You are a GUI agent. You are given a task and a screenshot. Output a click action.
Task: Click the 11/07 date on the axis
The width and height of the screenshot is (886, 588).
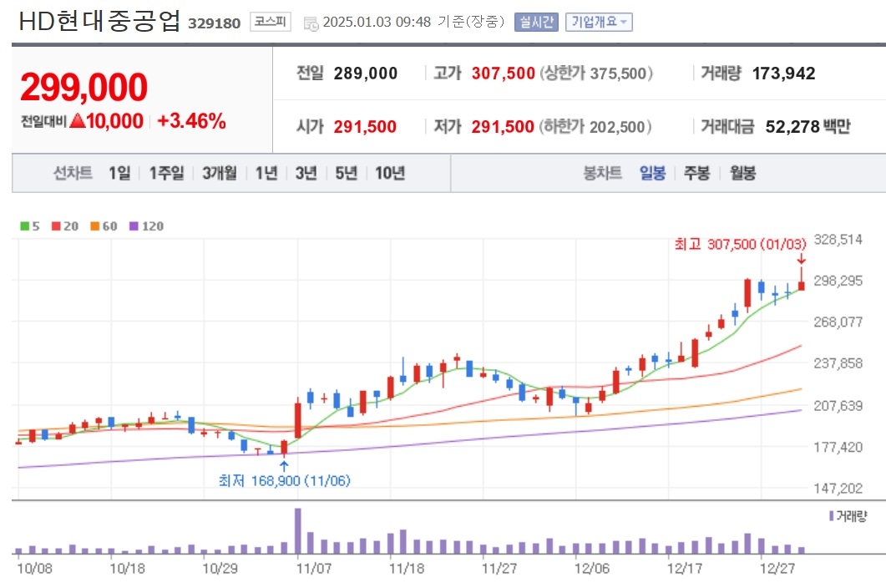[314, 568]
